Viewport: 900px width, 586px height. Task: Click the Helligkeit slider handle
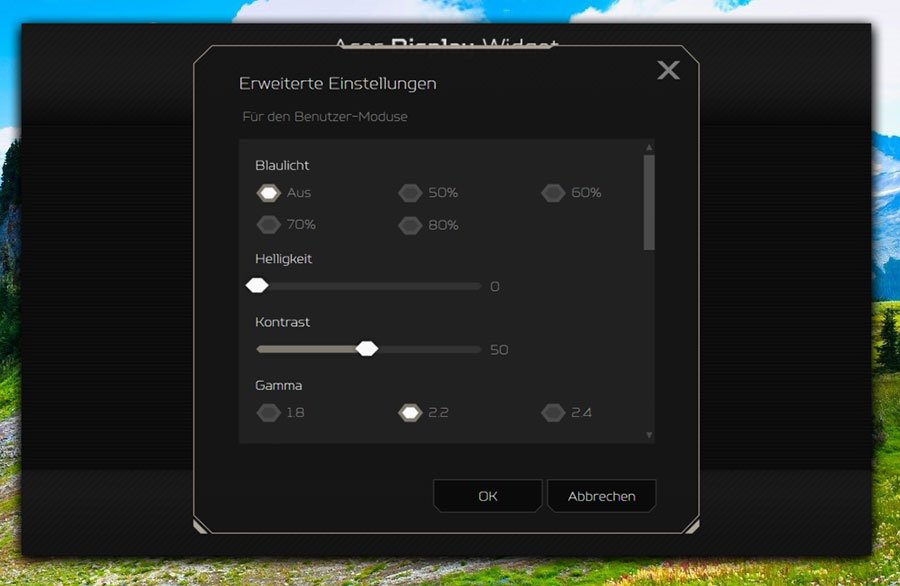tap(257, 286)
